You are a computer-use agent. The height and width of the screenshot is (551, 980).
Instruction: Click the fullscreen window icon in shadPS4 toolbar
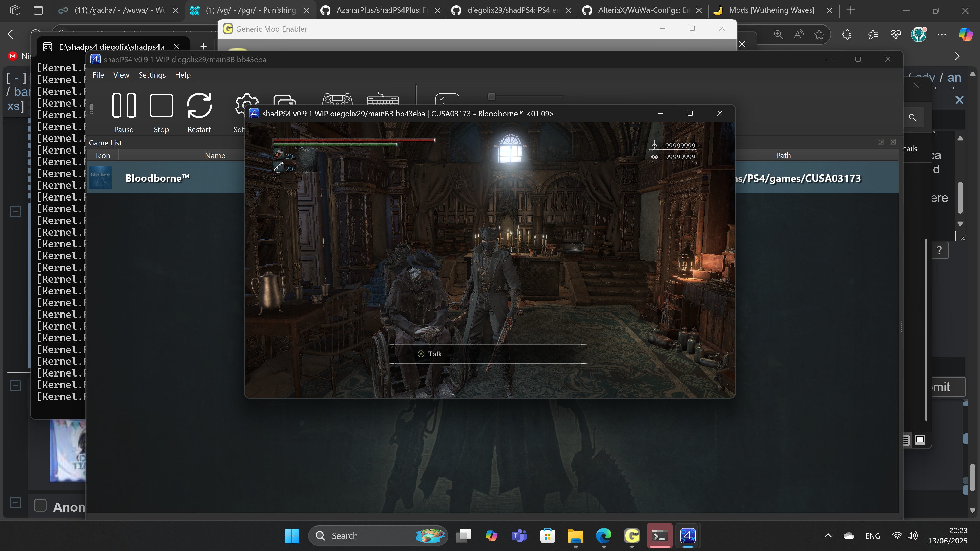(x=284, y=99)
